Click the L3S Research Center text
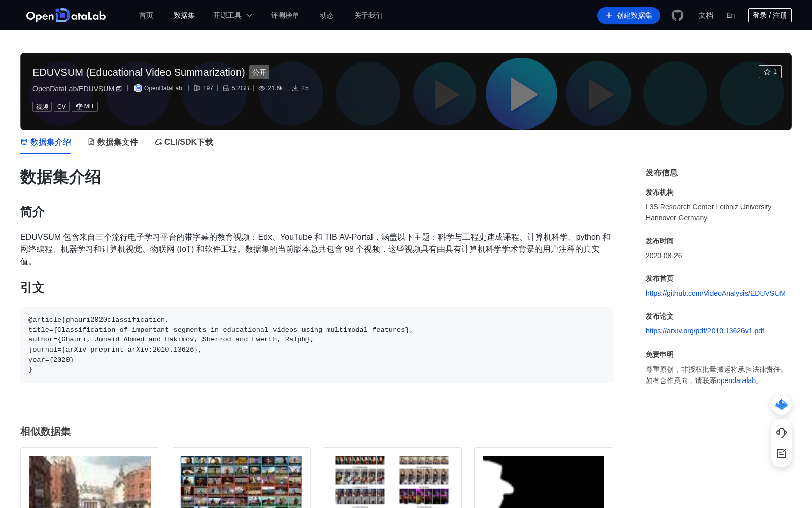 tap(708, 212)
